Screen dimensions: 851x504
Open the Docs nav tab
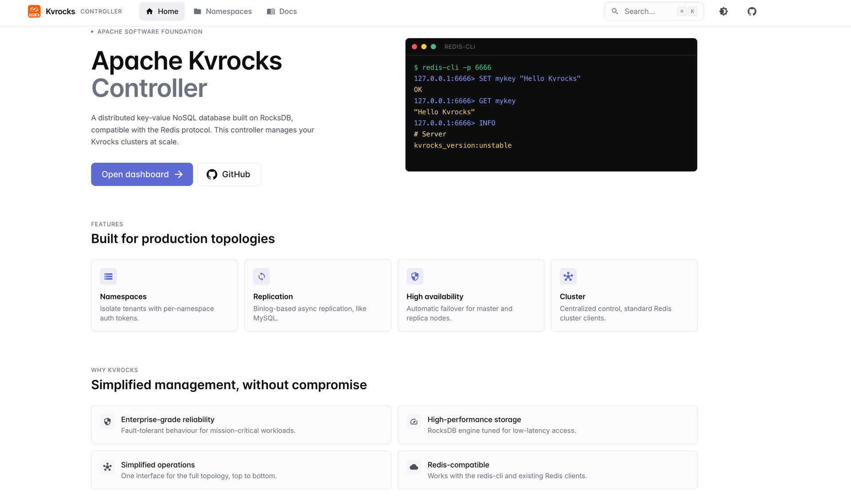(x=282, y=12)
